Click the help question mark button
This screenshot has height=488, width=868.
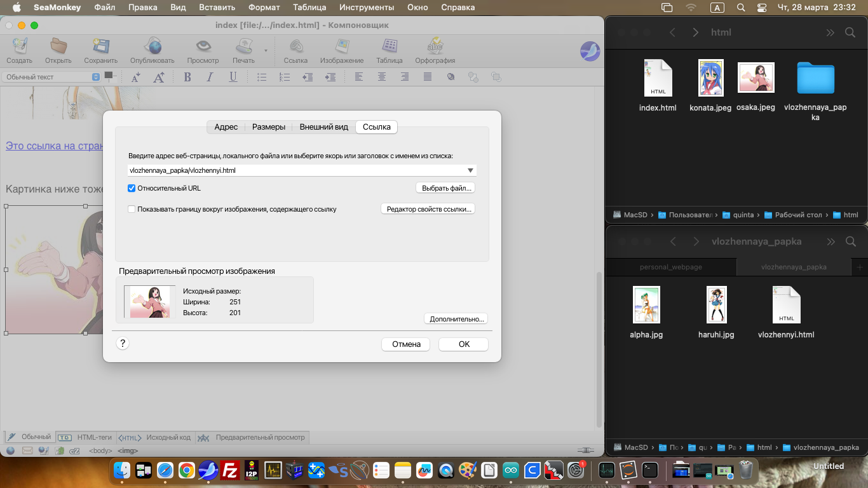(123, 343)
